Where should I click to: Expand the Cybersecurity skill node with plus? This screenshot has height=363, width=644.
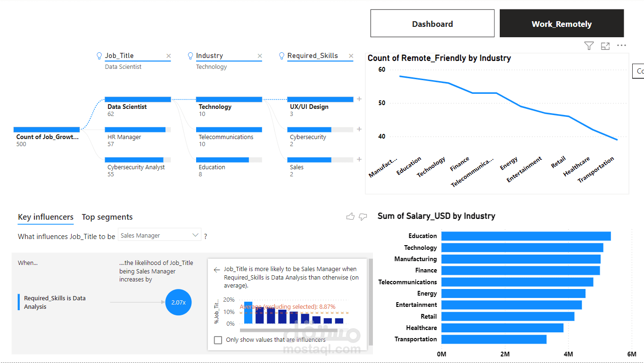[359, 129]
